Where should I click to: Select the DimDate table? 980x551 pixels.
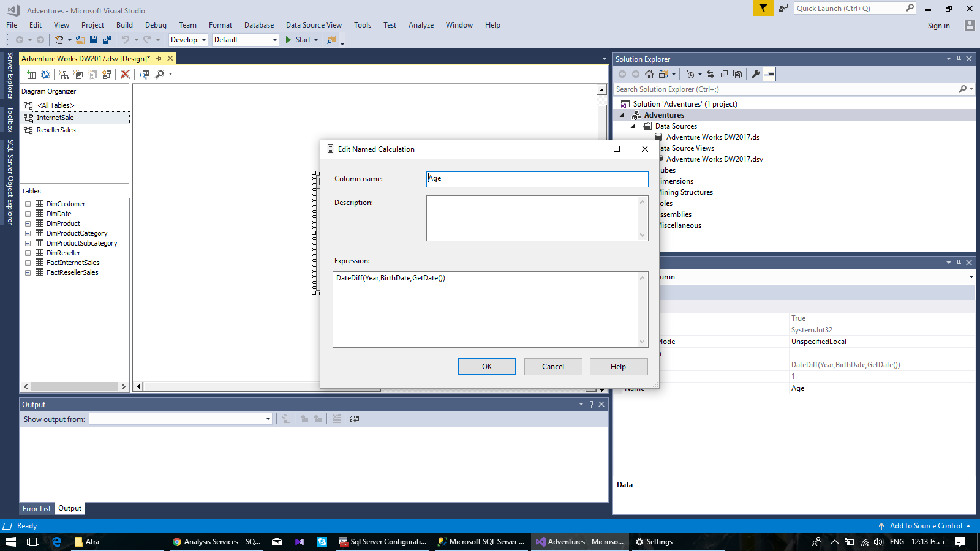59,214
